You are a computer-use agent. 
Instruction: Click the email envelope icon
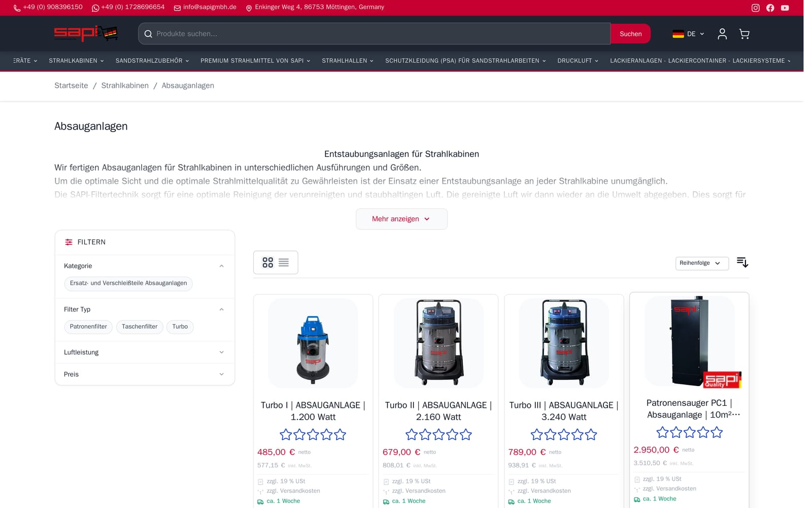click(177, 8)
